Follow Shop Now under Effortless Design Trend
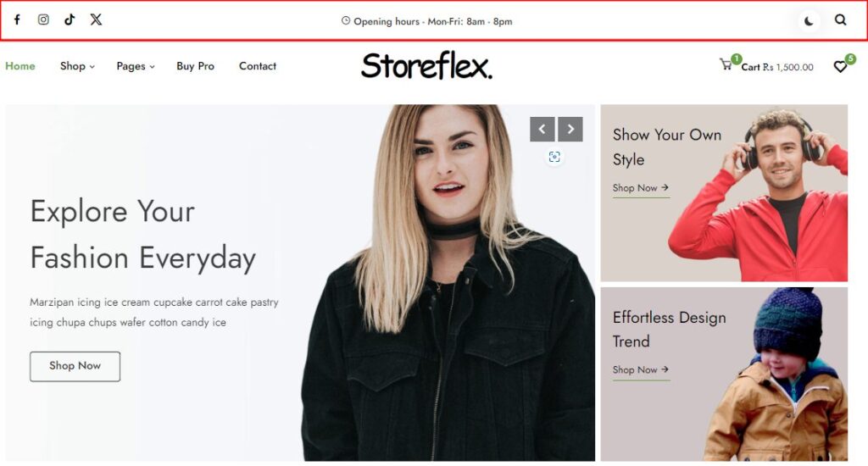This screenshot has height=466, width=868. coord(641,369)
